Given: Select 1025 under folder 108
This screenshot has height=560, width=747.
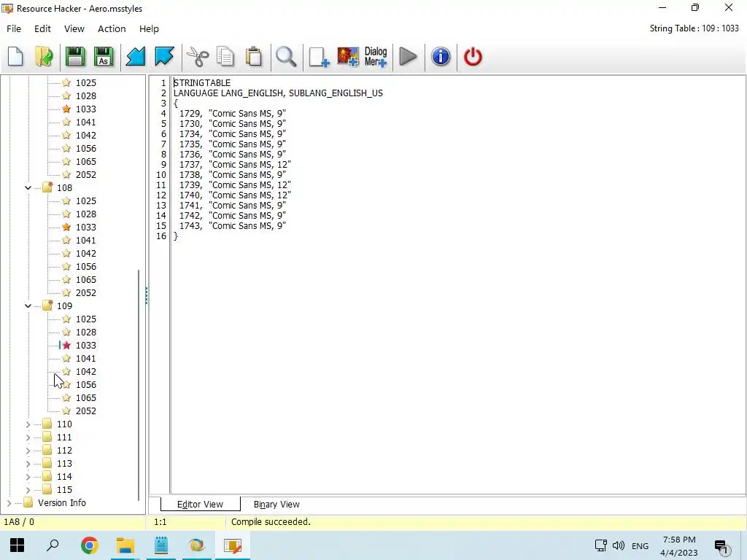Looking at the screenshot, I should [x=86, y=201].
